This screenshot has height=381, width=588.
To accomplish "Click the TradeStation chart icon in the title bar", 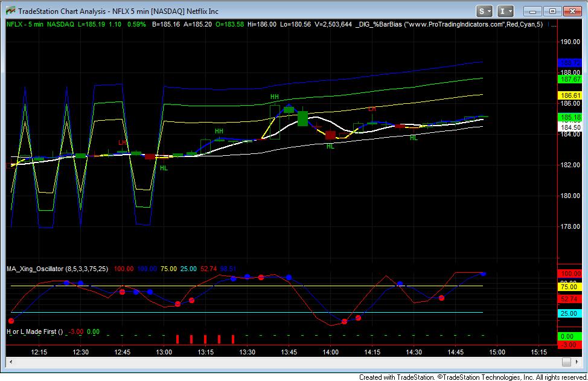I will click(10, 11).
